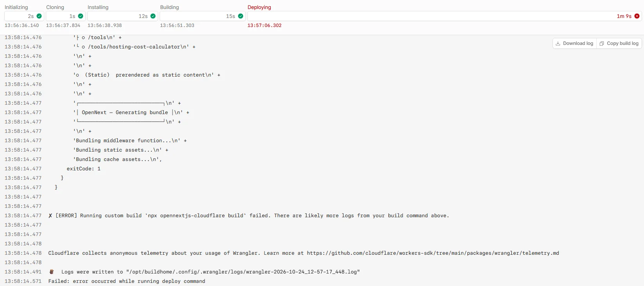The image size is (644, 286).
Task: Click the Cloning start time 13:56:37.834
Action: tap(63, 25)
